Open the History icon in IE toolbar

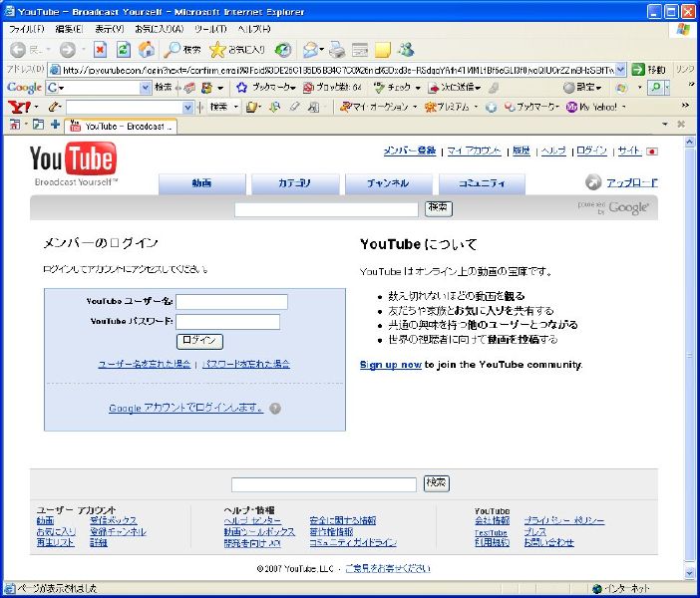(x=283, y=49)
